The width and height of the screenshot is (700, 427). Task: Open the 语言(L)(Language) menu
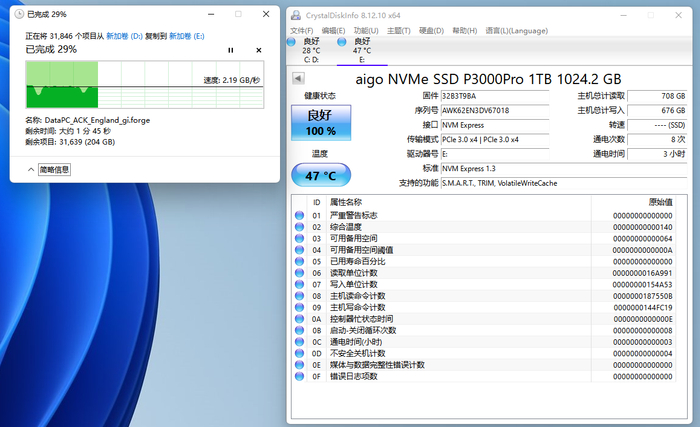point(517,30)
